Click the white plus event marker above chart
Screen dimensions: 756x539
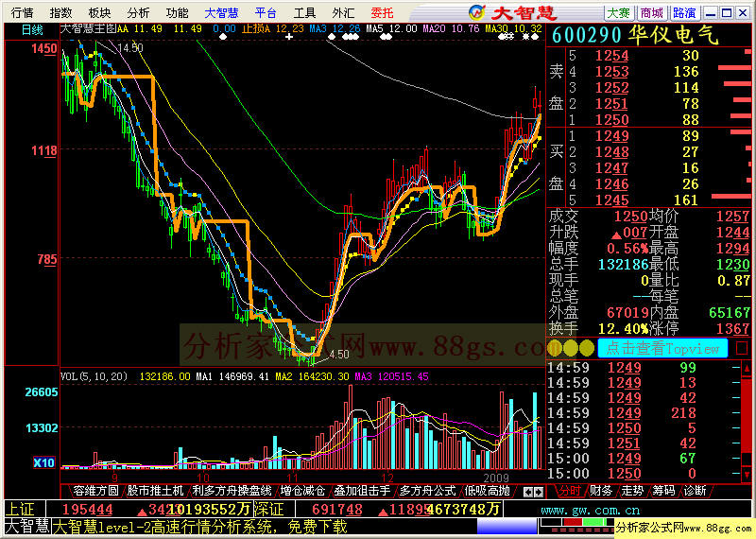pos(289,37)
